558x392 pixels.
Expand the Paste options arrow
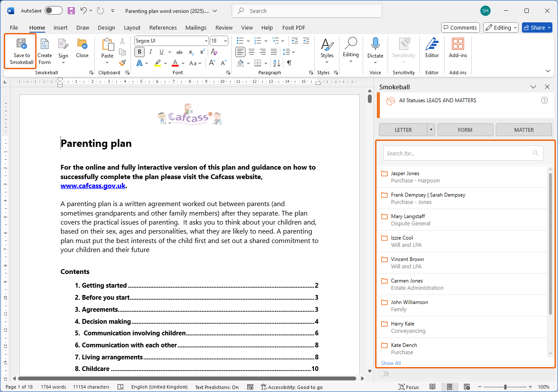tap(107, 63)
